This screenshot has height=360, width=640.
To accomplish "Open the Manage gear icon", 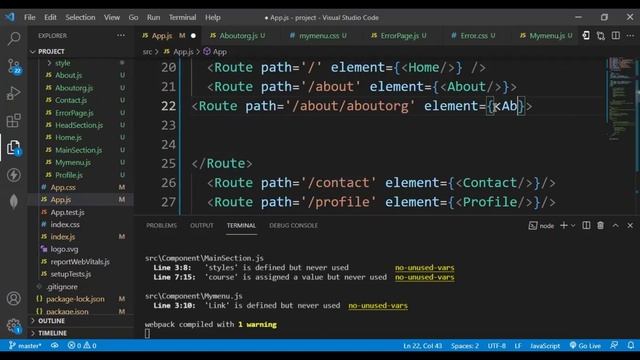I will click(x=13, y=325).
